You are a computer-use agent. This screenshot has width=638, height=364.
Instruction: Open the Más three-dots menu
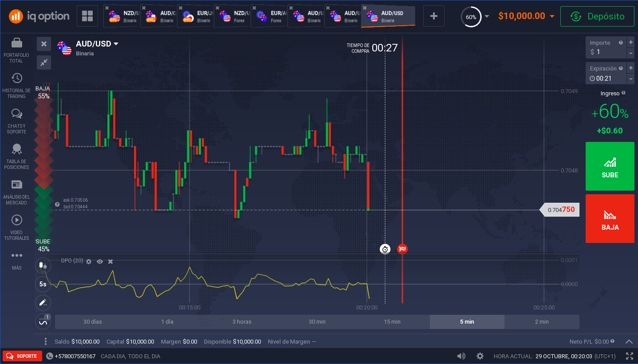(17, 255)
